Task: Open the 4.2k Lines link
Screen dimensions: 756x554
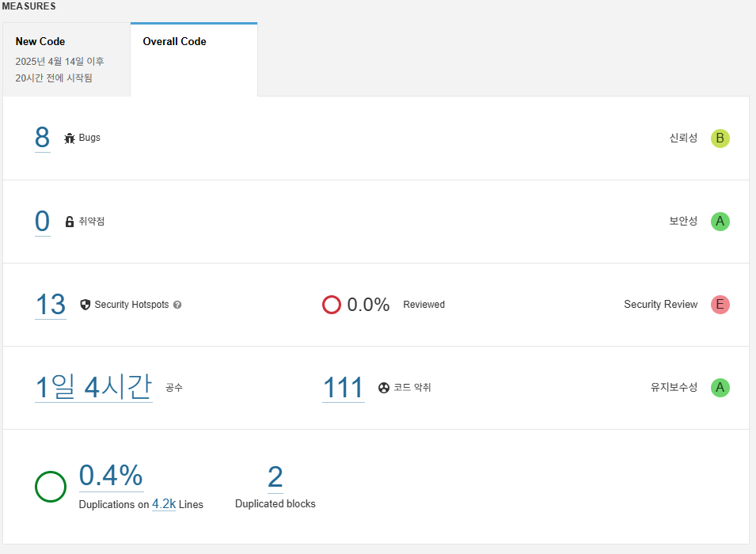Action: pos(164,504)
